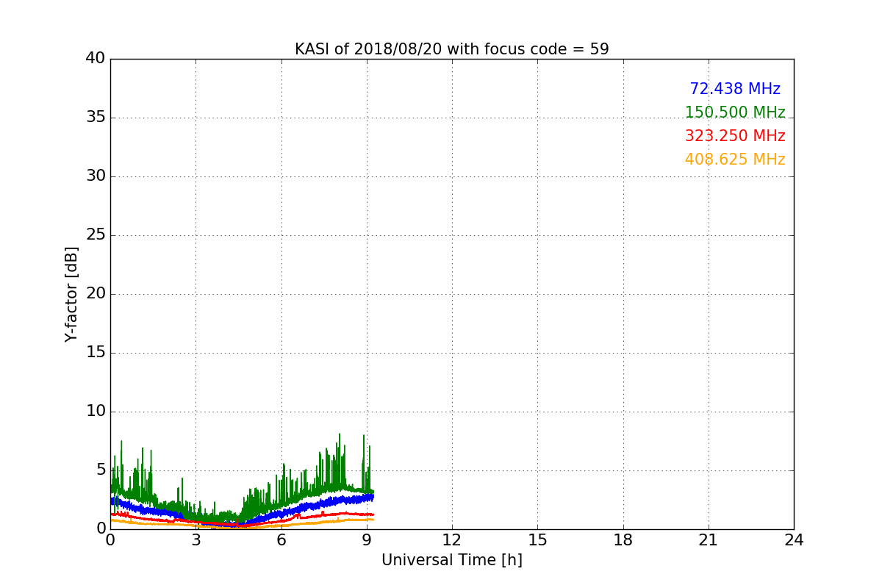Image resolution: width=882 pixels, height=588 pixels.
Task: Click the 9 tick label on the time axis
Action: point(366,540)
